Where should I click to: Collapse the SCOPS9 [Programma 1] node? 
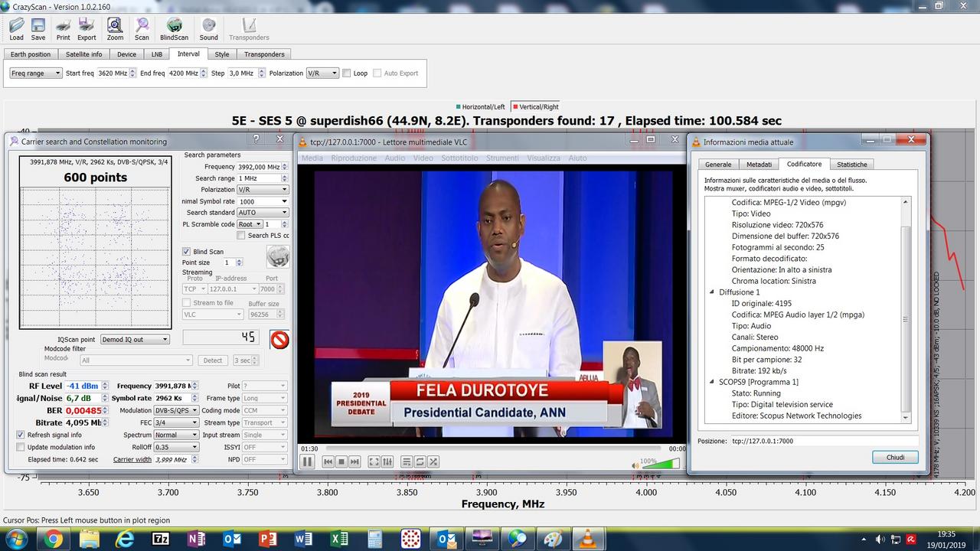pos(712,382)
